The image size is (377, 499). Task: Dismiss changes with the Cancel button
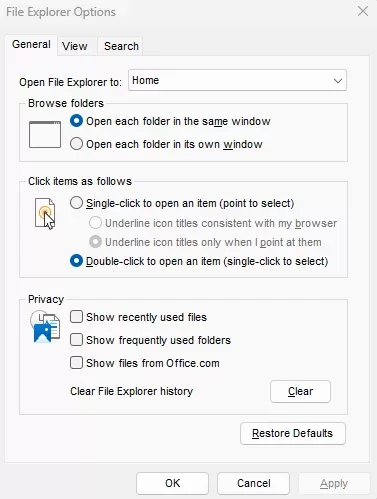pos(253,483)
